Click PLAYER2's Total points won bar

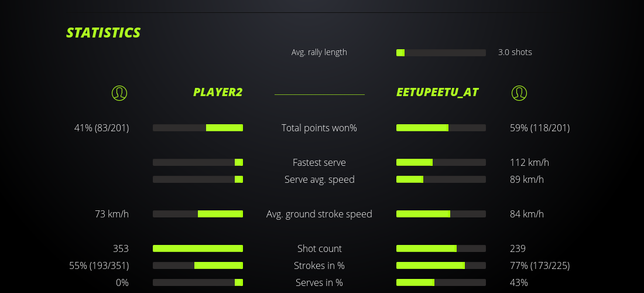tap(198, 128)
